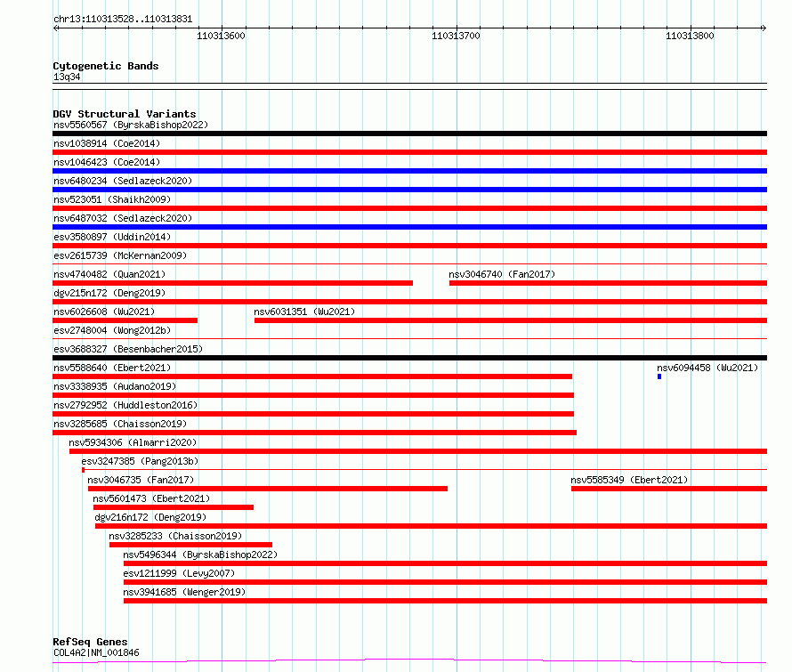Open variant nsv3046740 (Fan2017)
792x672 pixels.
pos(502,274)
